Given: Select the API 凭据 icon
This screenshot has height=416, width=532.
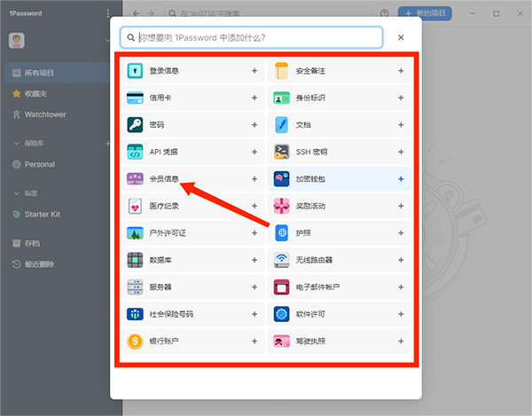Looking at the screenshot, I should click(x=135, y=152).
